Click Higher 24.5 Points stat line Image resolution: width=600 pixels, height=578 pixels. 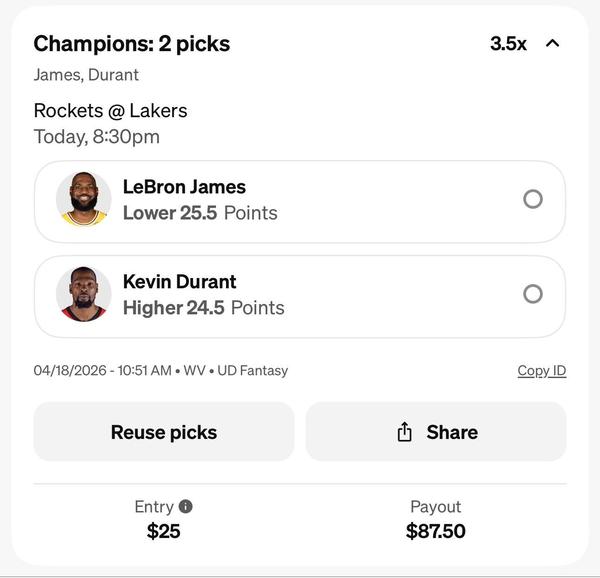click(x=204, y=308)
